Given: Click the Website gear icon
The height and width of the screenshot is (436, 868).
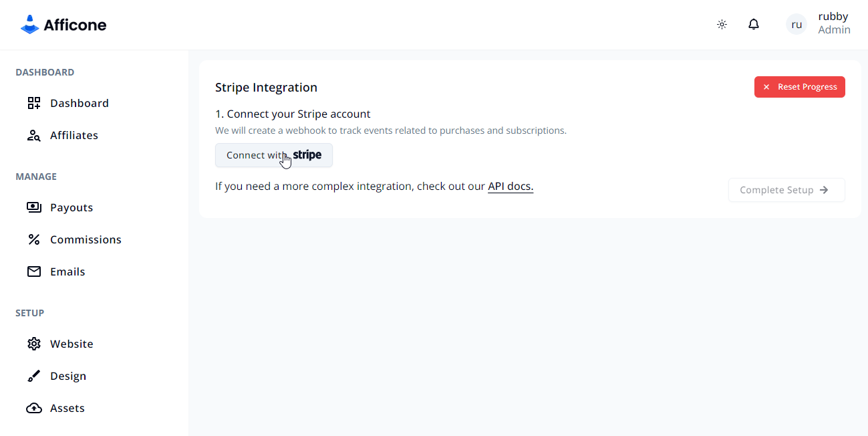Looking at the screenshot, I should click(x=34, y=344).
